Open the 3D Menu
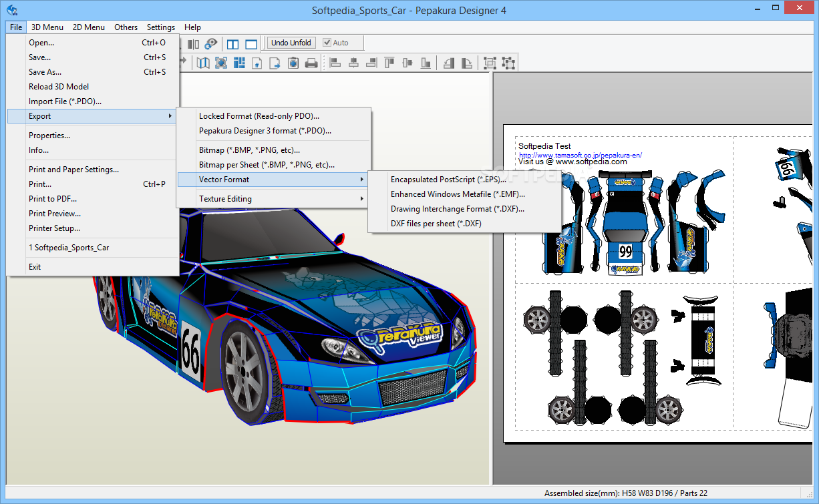The image size is (819, 504). (47, 27)
